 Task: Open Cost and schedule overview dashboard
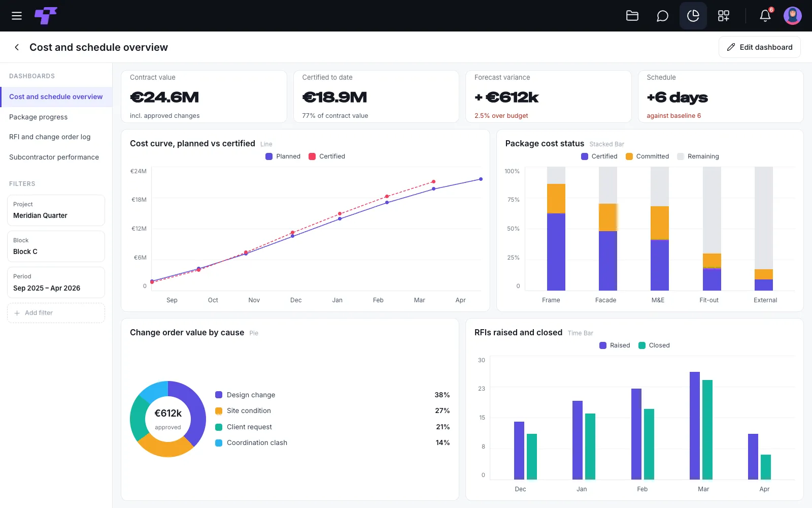pyautogui.click(x=56, y=97)
